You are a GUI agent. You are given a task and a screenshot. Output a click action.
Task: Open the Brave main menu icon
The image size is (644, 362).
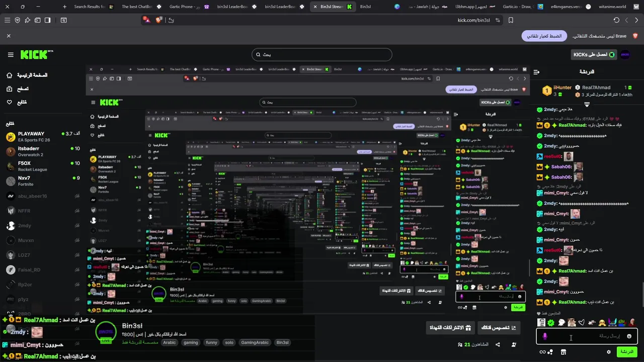coord(7,20)
